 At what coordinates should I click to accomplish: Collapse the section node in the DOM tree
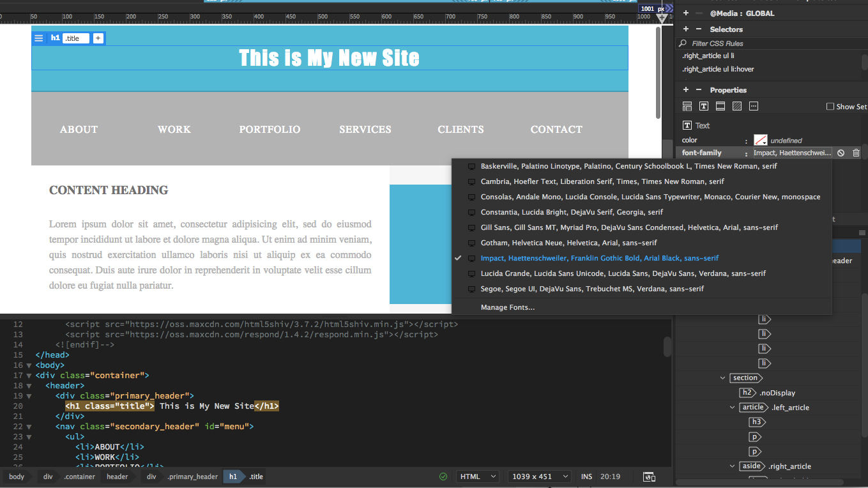723,378
